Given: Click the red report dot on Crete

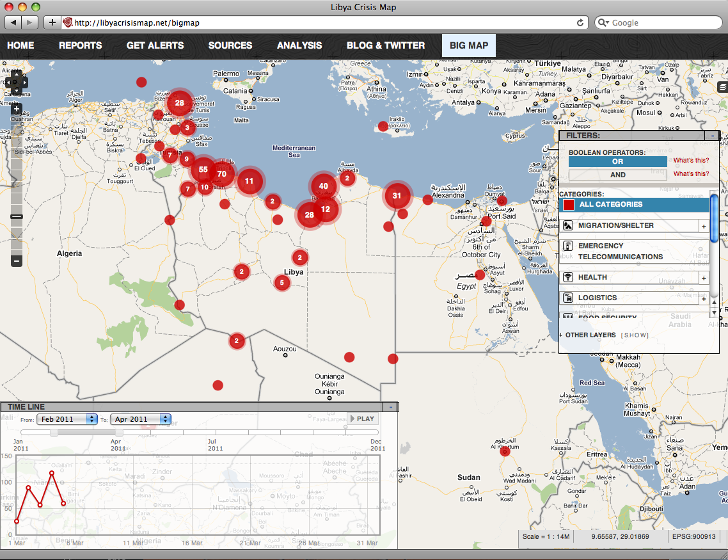Looking at the screenshot, I should pos(383,126).
